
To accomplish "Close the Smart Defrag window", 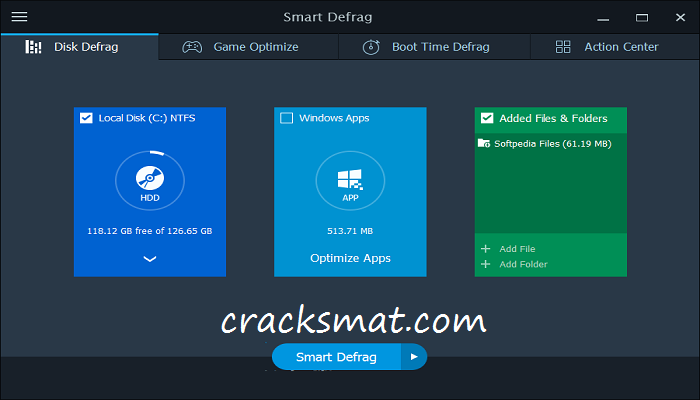I will [x=680, y=17].
